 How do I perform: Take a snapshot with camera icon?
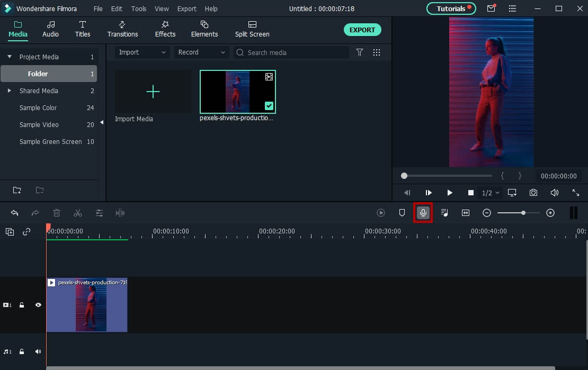click(x=533, y=193)
